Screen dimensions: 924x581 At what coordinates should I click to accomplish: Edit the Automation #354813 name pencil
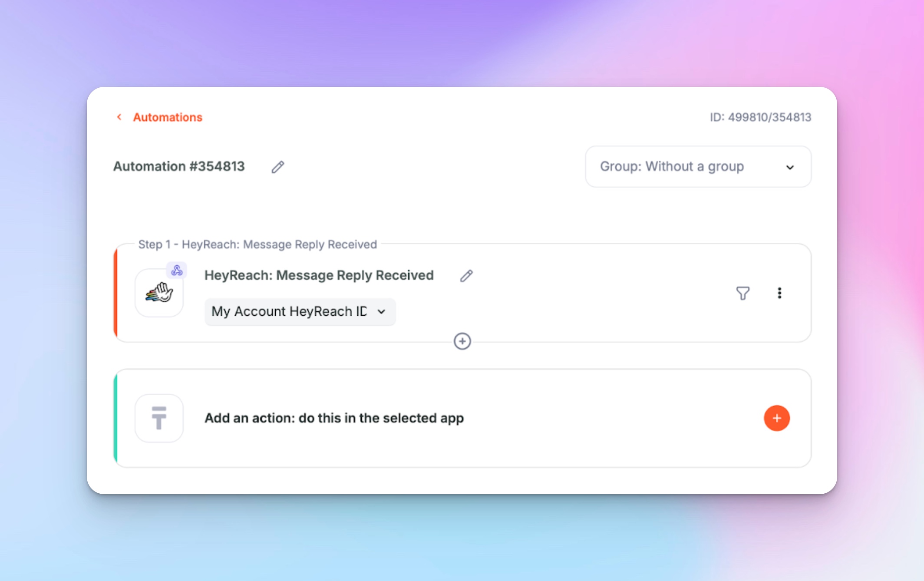tap(278, 167)
